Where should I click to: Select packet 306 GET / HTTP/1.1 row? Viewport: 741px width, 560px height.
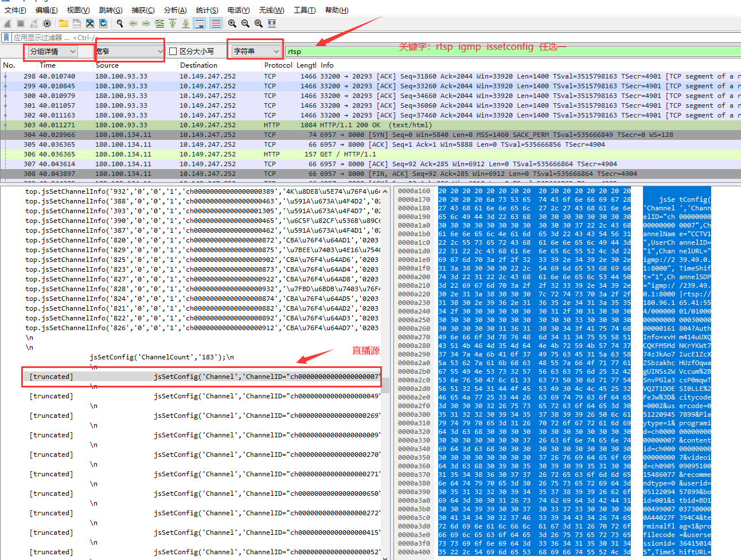370,154
